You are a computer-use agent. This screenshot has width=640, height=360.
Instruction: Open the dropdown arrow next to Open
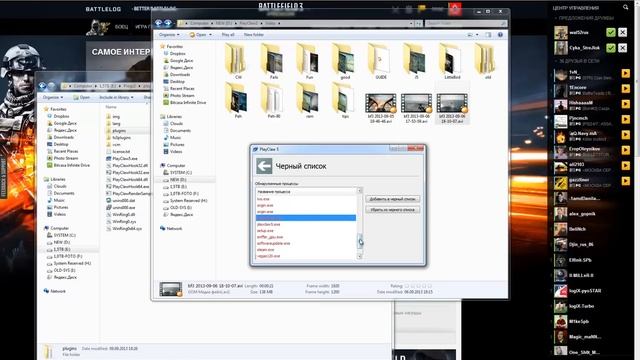[x=210, y=35]
